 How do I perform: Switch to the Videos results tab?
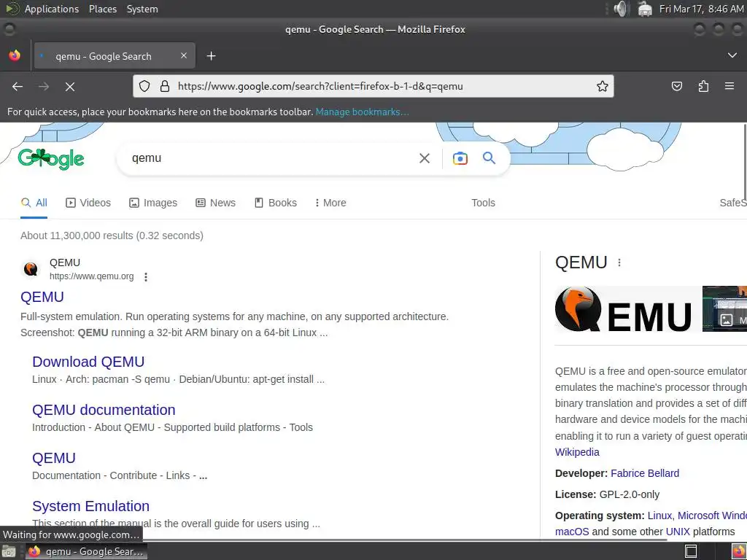pyautogui.click(x=88, y=203)
